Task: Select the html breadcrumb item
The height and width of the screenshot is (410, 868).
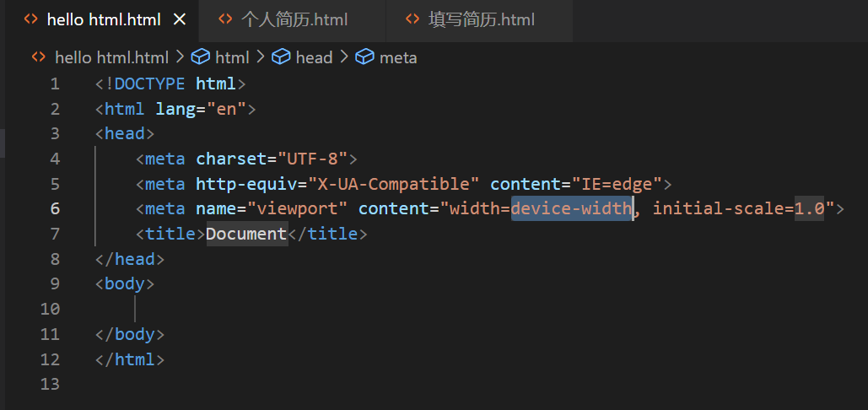Action: coord(233,57)
